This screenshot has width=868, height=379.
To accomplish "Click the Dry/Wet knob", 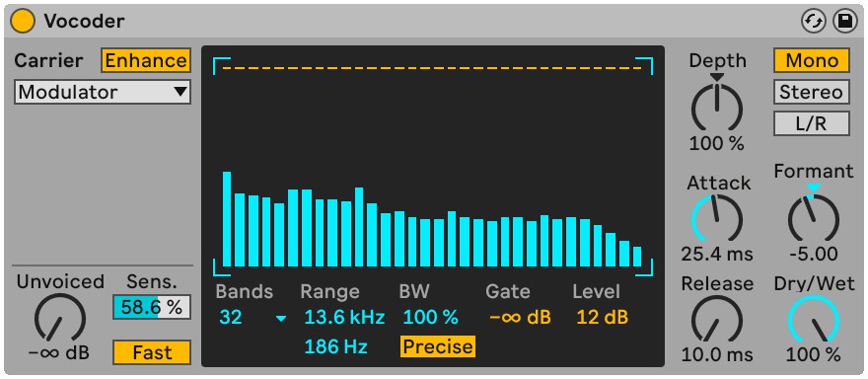I will (x=813, y=320).
